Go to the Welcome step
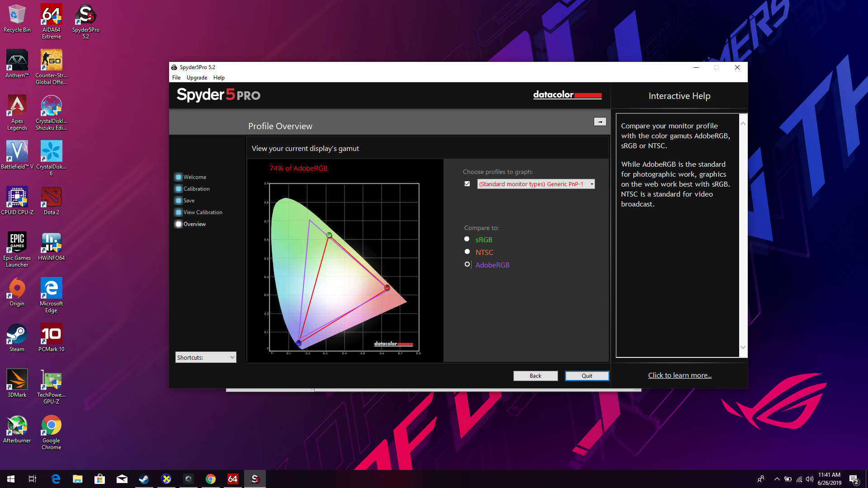 point(191,177)
